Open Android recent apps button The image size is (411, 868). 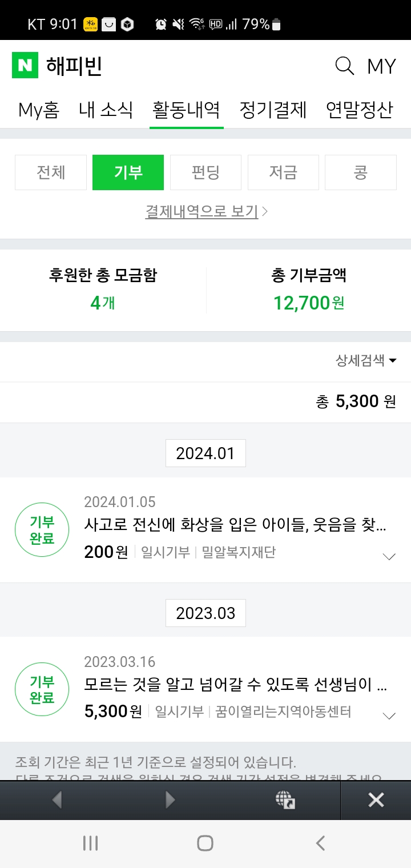tap(91, 843)
